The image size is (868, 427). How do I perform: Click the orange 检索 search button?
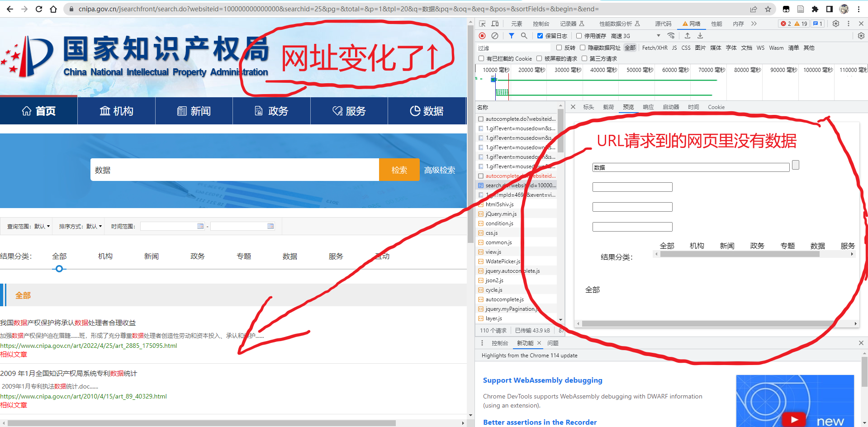399,170
